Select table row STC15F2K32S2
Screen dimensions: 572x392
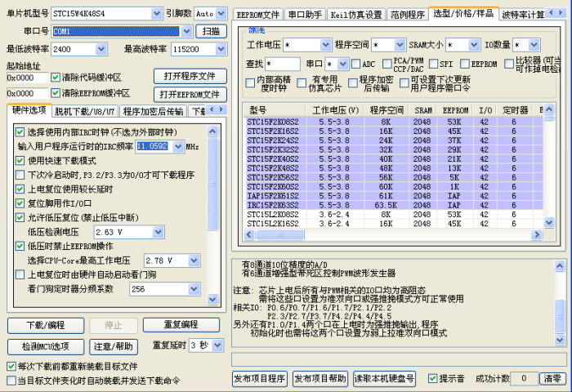point(393,149)
